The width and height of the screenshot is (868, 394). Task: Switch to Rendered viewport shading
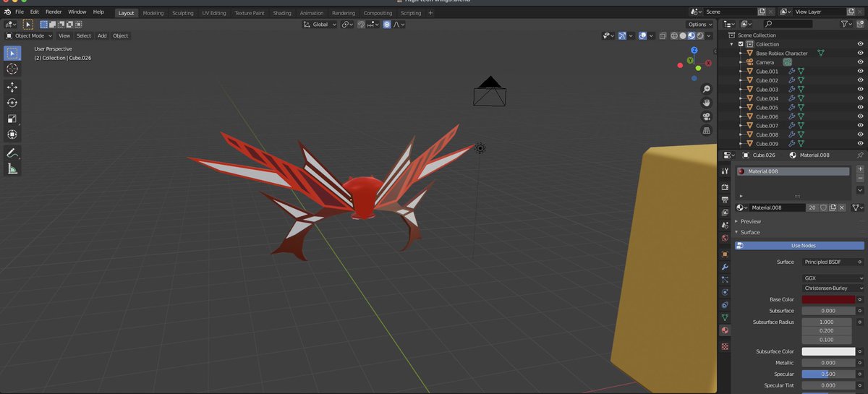(x=700, y=35)
